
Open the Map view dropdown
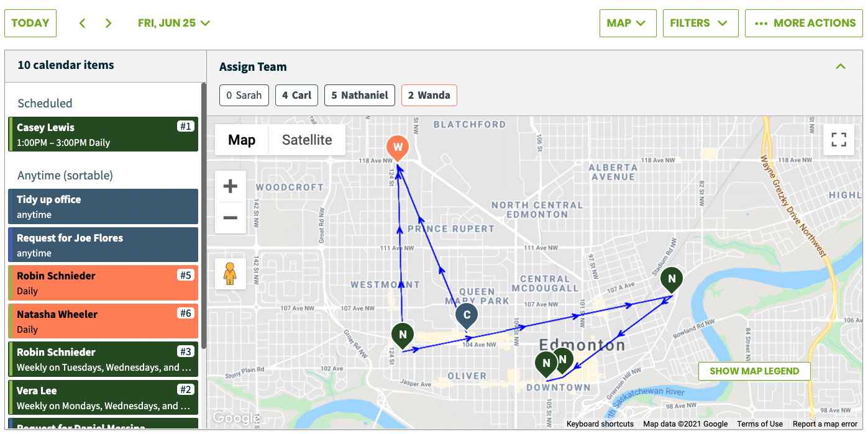click(x=628, y=23)
